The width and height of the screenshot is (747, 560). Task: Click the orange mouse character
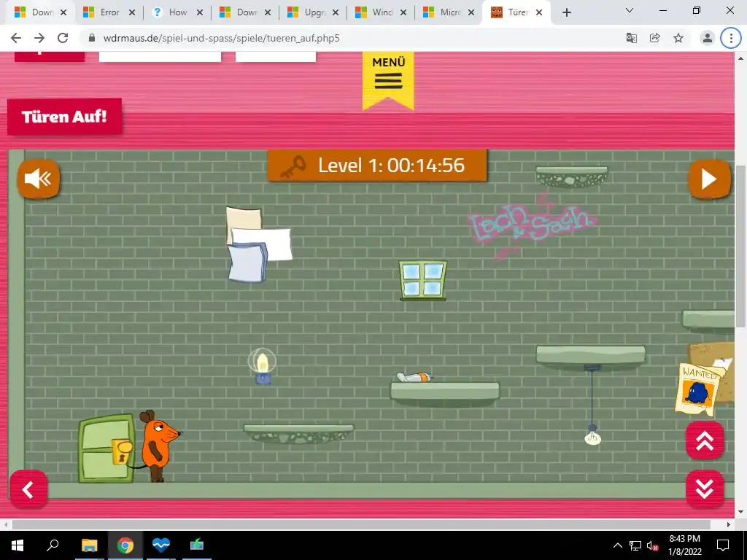coord(159,446)
